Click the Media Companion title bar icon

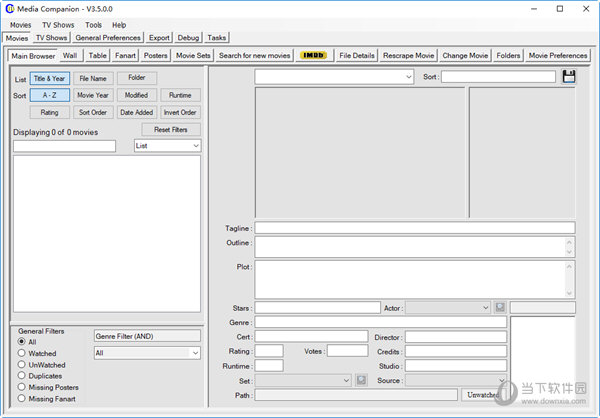10,8
